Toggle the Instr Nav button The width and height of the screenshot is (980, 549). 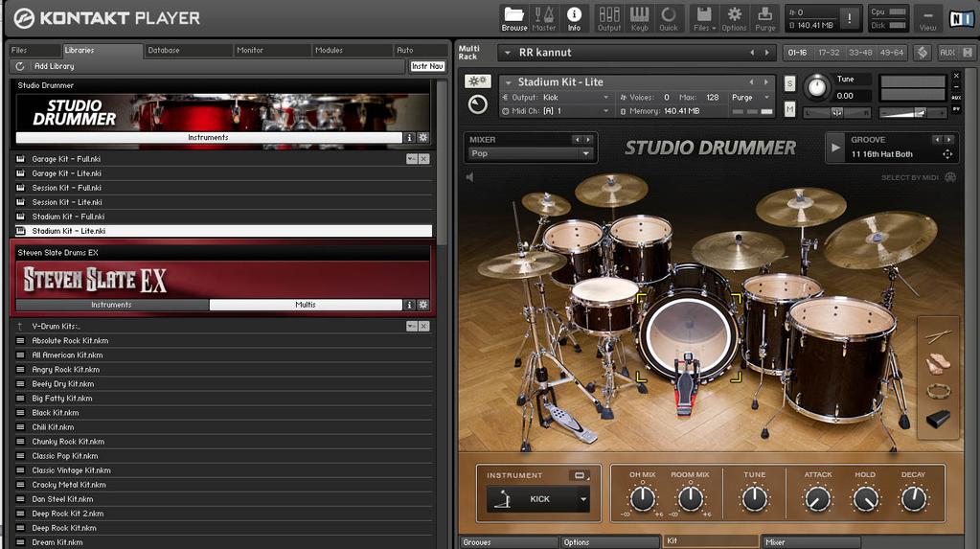tap(427, 66)
